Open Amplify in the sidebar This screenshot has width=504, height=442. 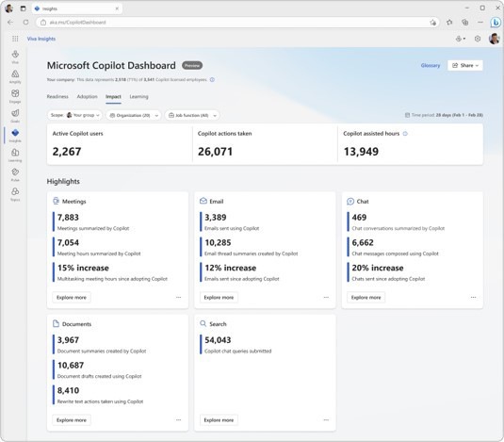coord(15,76)
